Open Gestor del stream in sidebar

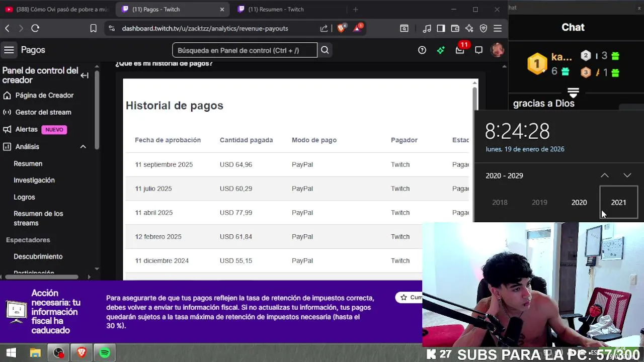point(43,112)
